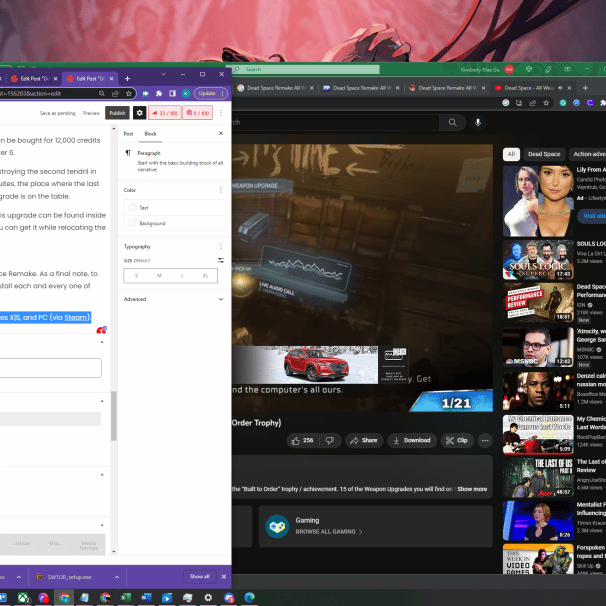Download the YouTube video
Screen dimensions: 606x606
412,440
